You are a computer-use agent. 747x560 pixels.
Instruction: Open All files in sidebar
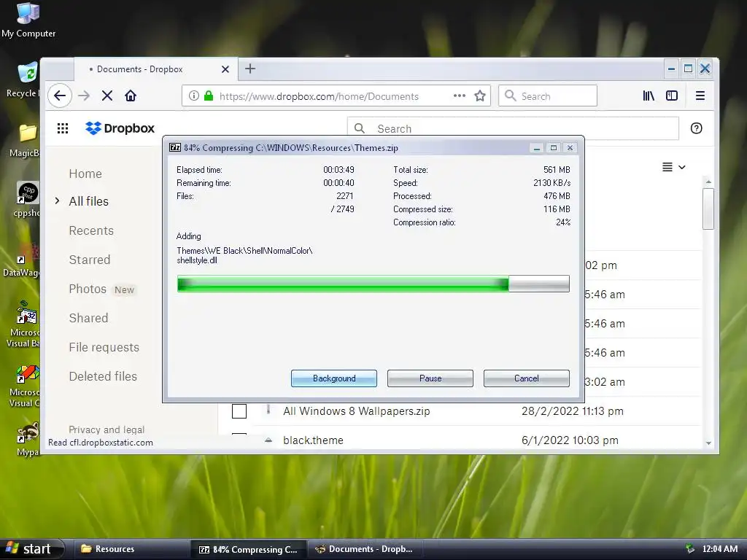[x=88, y=201]
